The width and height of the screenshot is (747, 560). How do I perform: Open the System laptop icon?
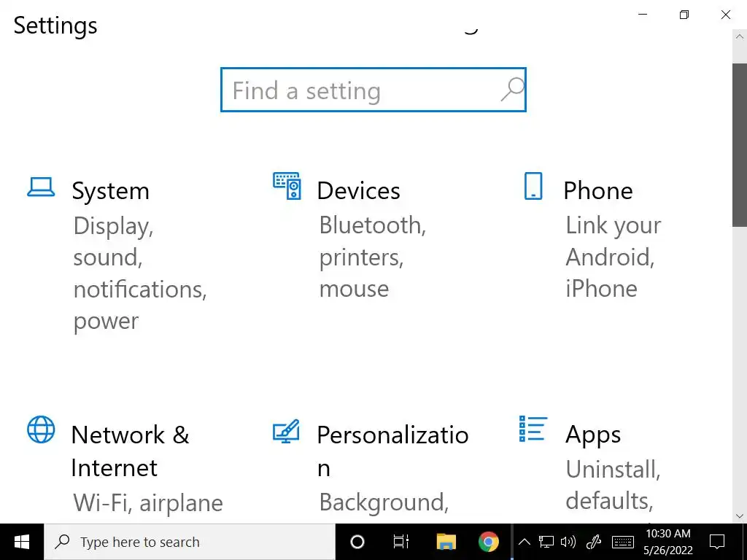point(41,187)
